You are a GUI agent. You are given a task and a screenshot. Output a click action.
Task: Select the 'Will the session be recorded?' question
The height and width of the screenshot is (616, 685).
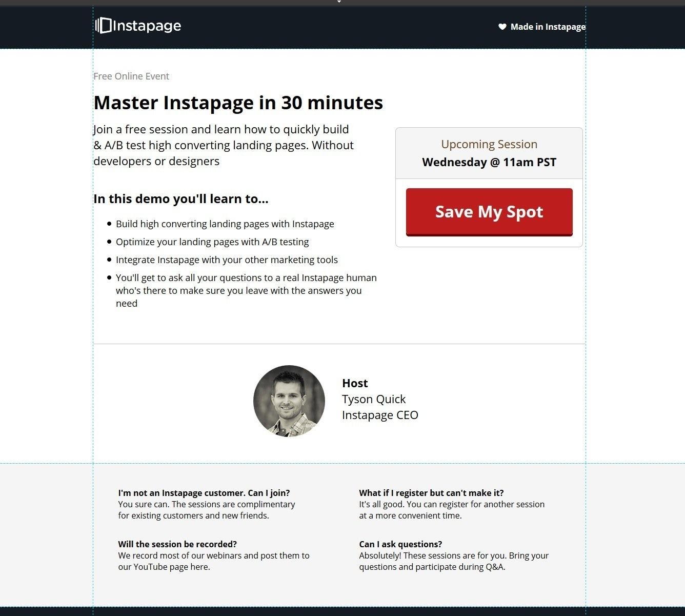(177, 544)
